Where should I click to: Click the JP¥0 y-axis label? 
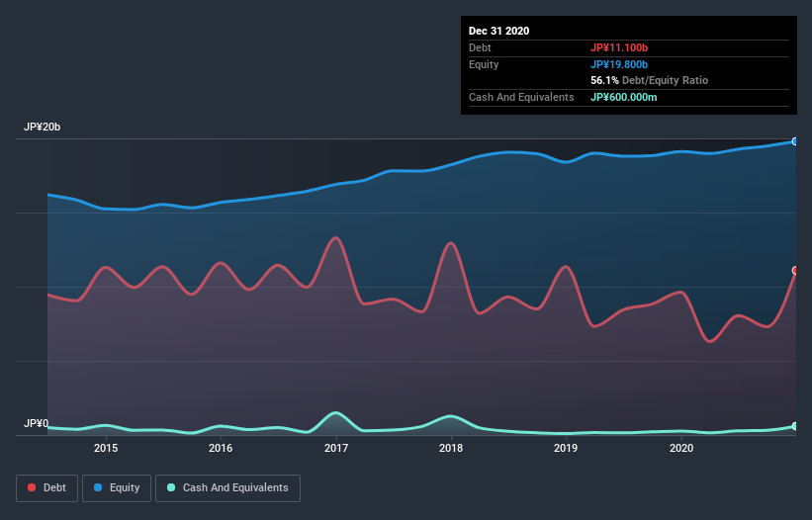click(x=36, y=424)
